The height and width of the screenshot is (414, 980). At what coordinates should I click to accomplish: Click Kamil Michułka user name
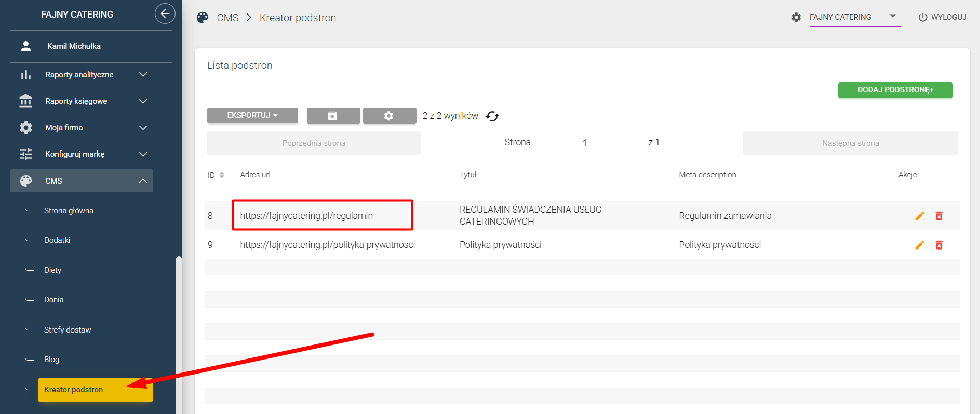[74, 46]
